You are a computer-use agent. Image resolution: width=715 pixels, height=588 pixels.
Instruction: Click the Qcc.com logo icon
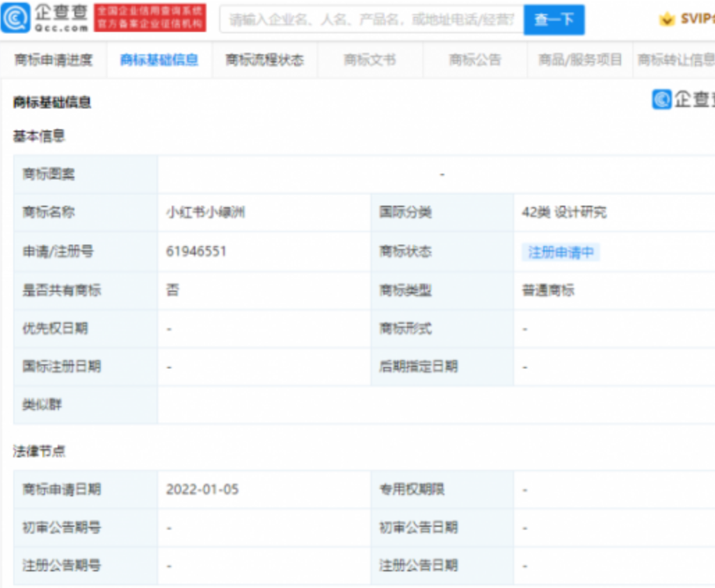pyautogui.click(x=15, y=18)
